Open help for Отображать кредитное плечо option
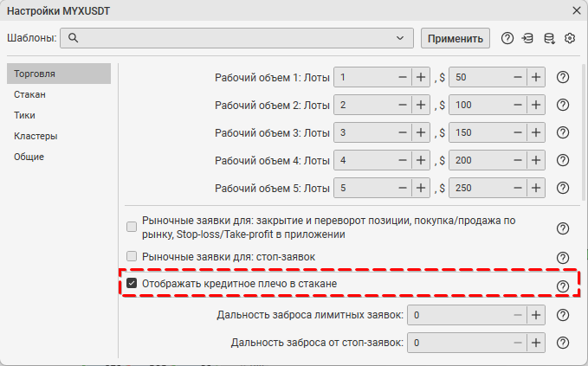Screen dimensions: 588x366 (x=563, y=286)
